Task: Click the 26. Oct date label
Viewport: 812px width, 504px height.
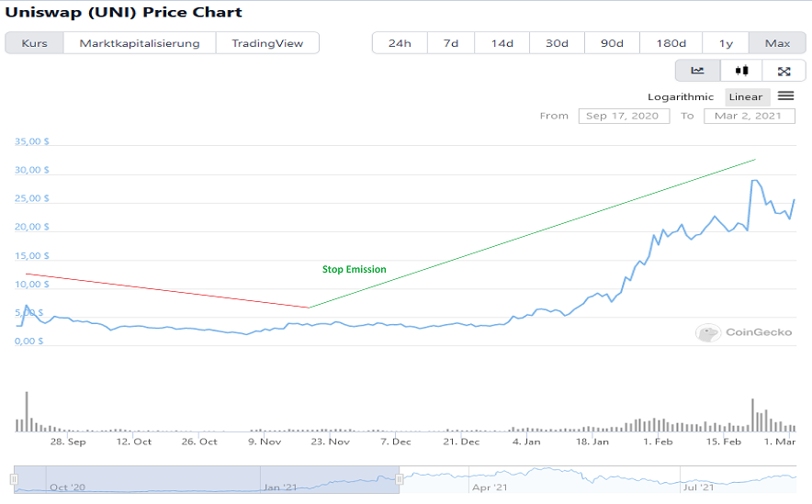Action: [199, 442]
